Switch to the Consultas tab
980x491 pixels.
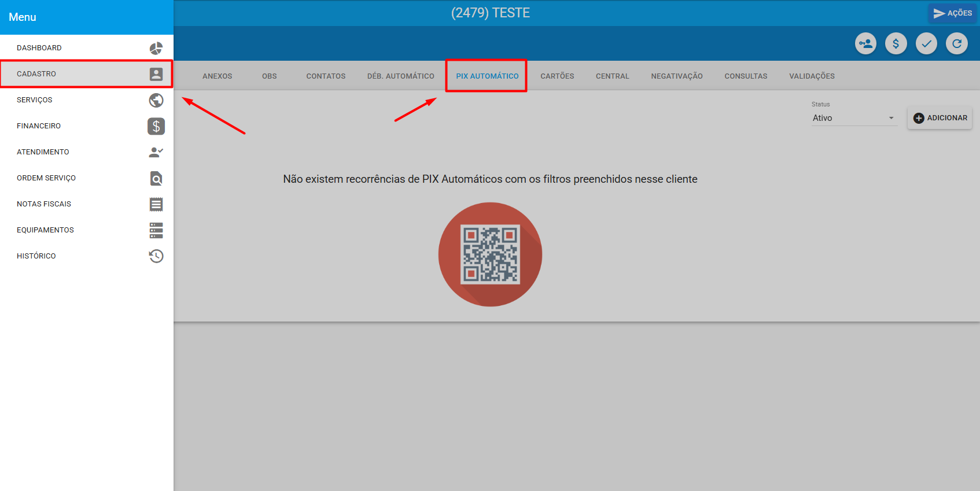pyautogui.click(x=746, y=76)
